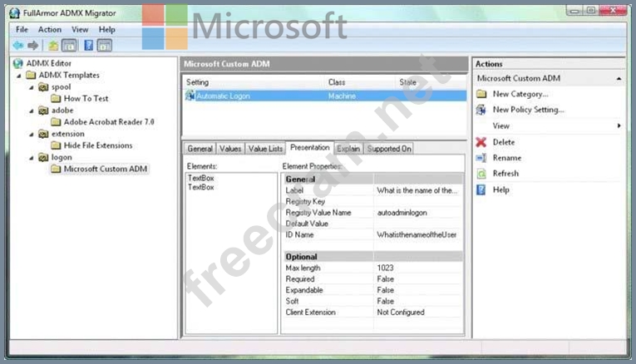The height and width of the screenshot is (364, 636).
Task: Collapse the ADMX Templates tree node
Action: [x=18, y=76]
